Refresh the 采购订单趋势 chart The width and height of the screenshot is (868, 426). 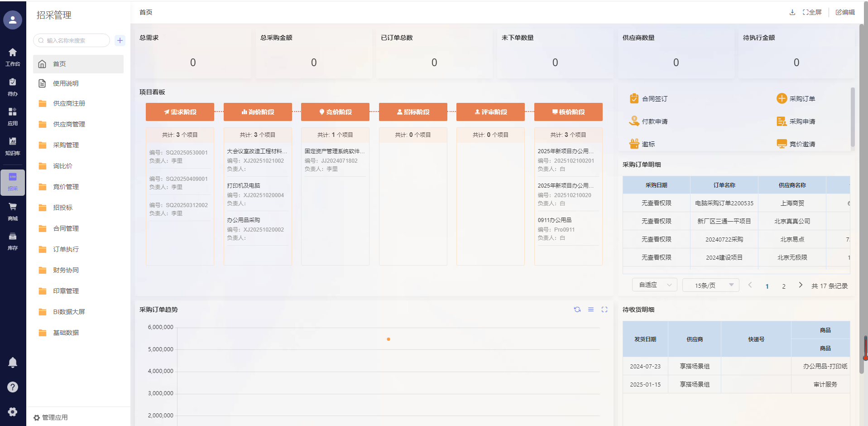click(x=577, y=310)
